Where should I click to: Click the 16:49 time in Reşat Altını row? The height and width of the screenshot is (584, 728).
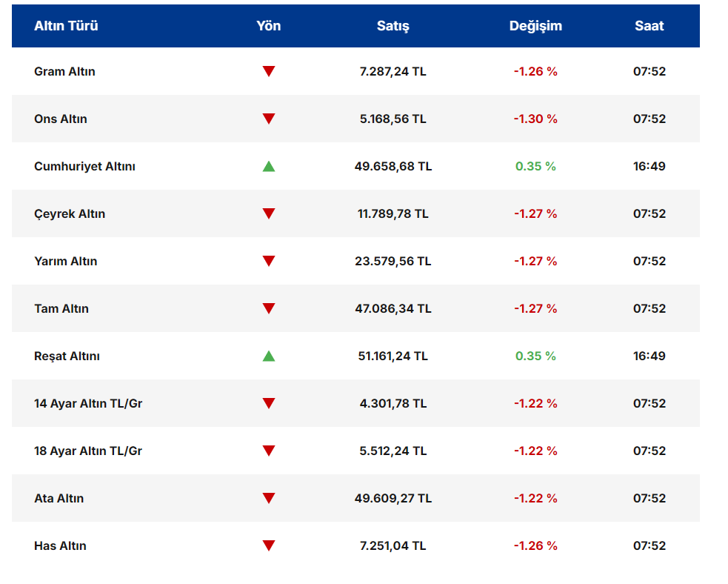pyautogui.click(x=649, y=356)
